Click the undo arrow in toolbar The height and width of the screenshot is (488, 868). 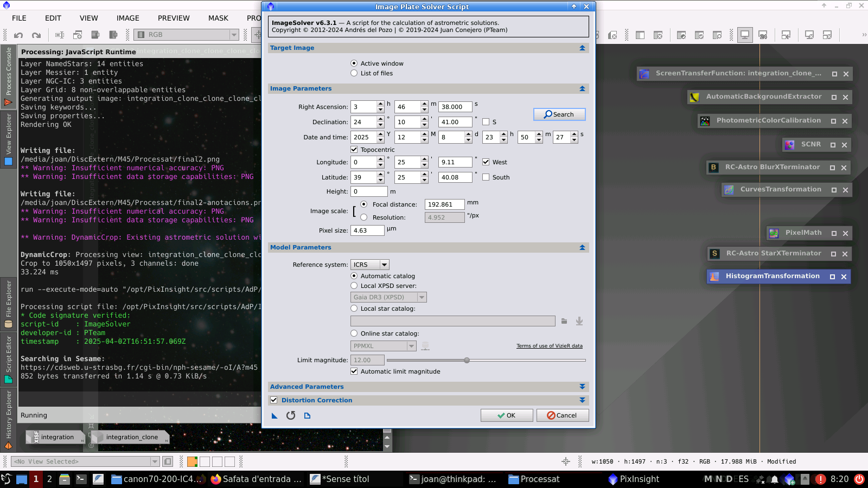click(x=18, y=35)
